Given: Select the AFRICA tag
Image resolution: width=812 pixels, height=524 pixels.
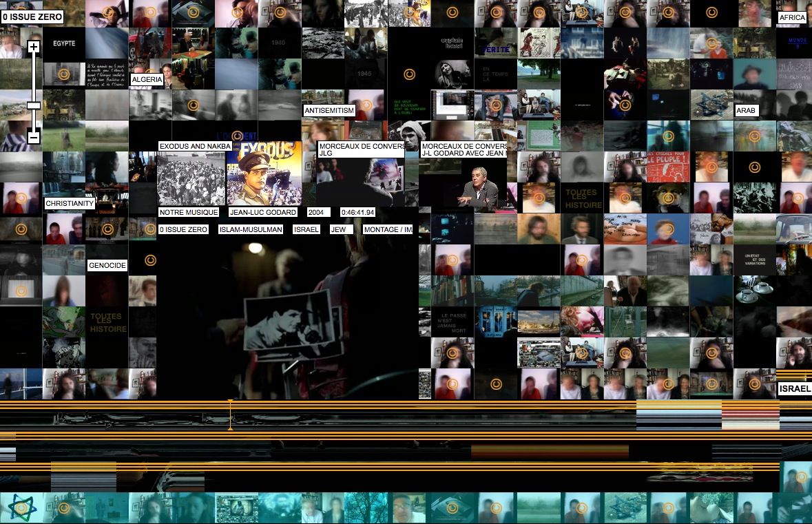Looking at the screenshot, I should pos(792,17).
